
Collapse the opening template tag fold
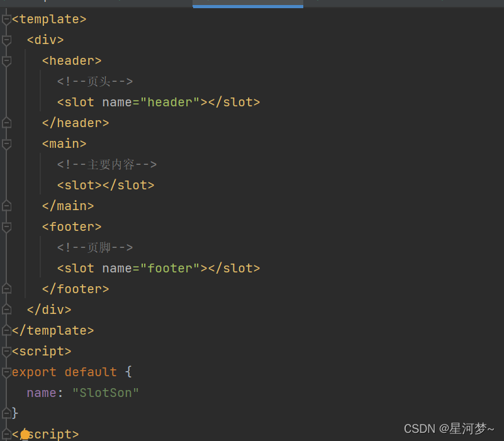(6, 20)
